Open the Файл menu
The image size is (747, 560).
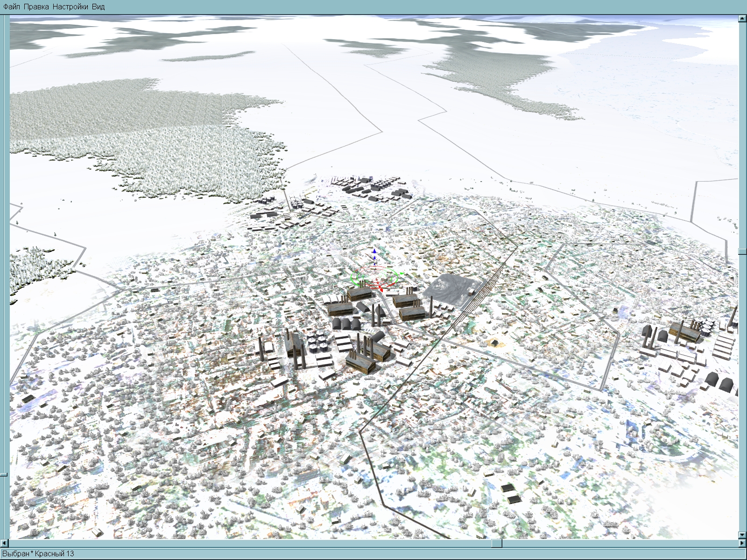coord(11,7)
